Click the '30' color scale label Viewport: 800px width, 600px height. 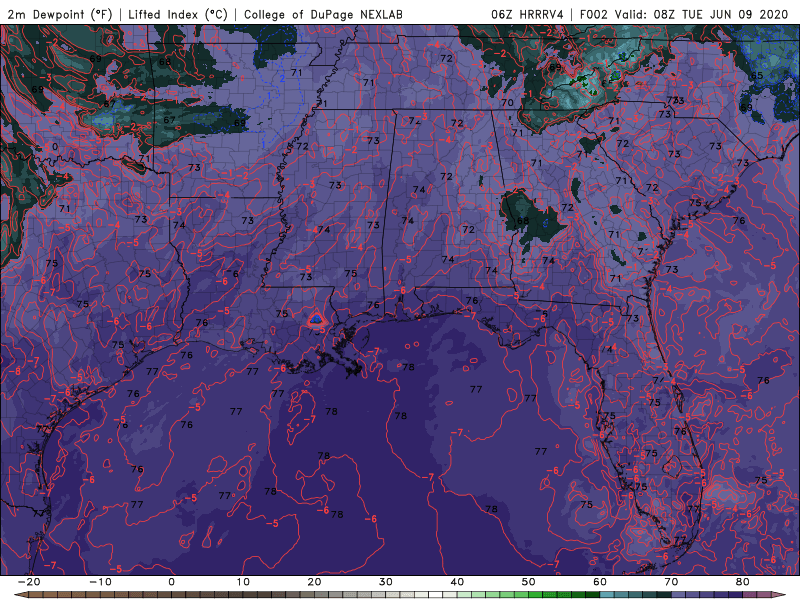click(x=386, y=582)
